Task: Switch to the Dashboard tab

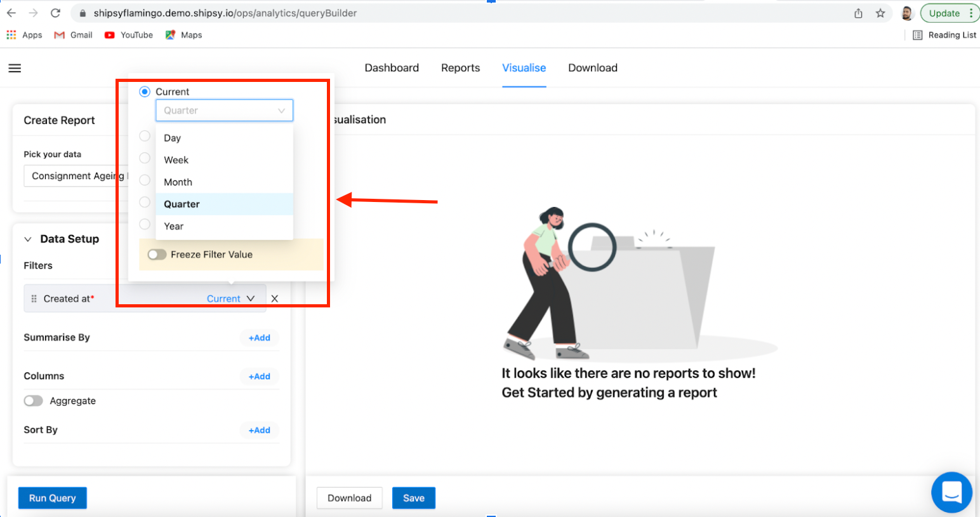Action: (x=392, y=68)
